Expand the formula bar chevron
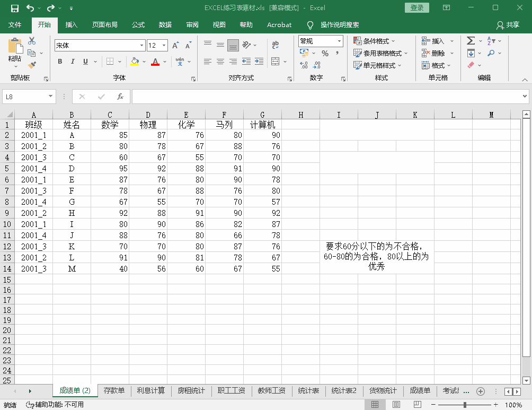 [525, 97]
